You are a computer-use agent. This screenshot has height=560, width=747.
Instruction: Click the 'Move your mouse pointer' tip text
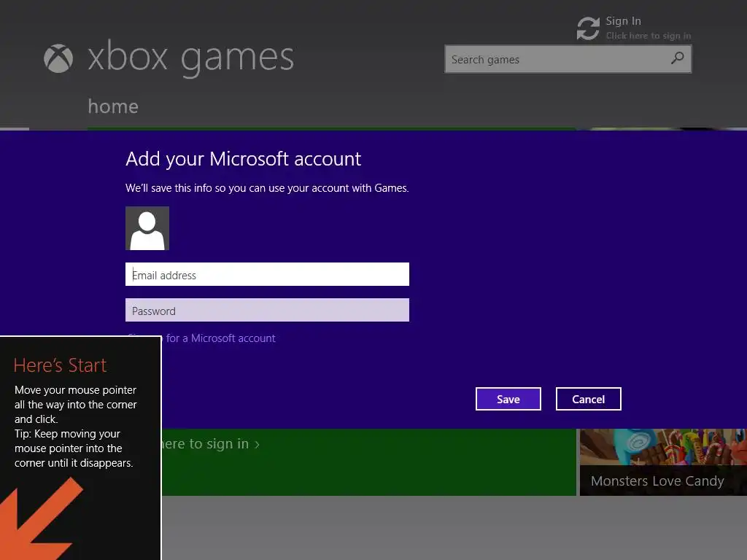75,426
